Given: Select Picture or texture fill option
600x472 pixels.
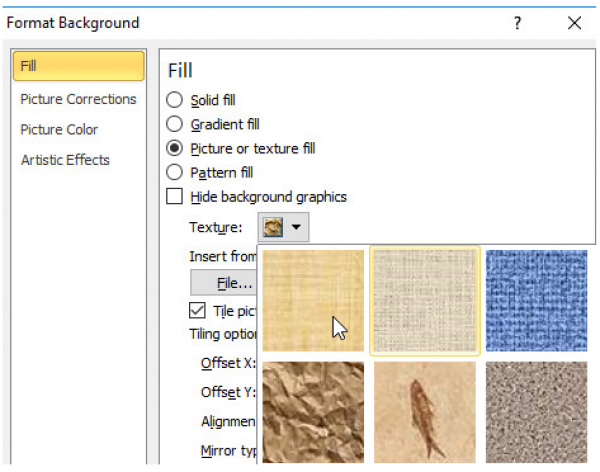Looking at the screenshot, I should pyautogui.click(x=175, y=148).
